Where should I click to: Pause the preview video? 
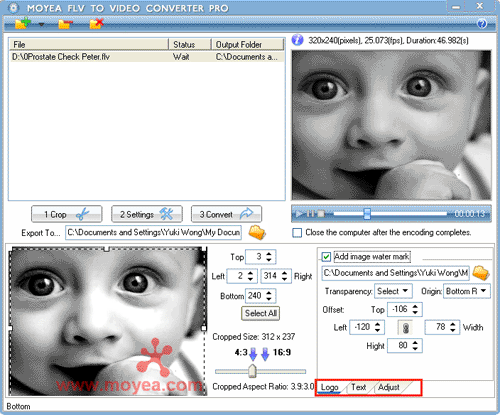click(310, 214)
